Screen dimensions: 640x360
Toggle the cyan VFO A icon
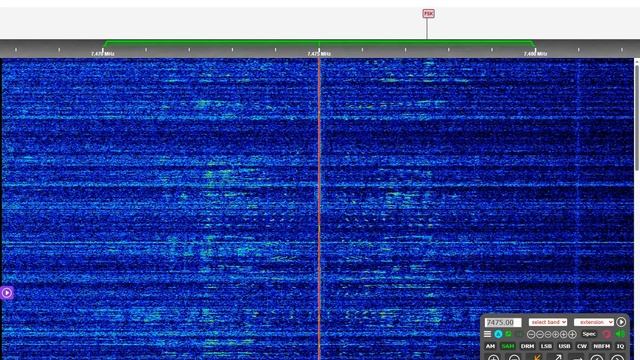pyautogui.click(x=498, y=334)
